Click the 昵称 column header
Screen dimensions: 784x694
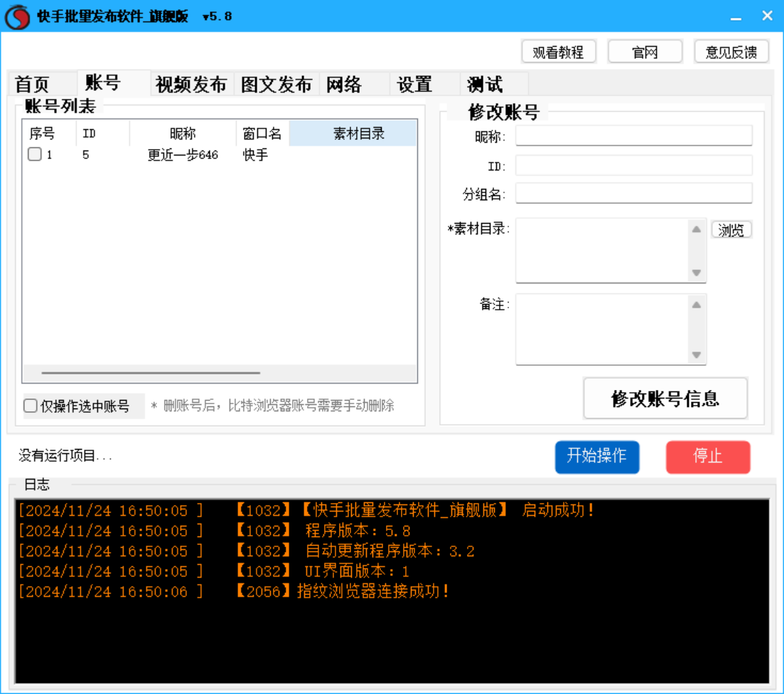(183, 134)
